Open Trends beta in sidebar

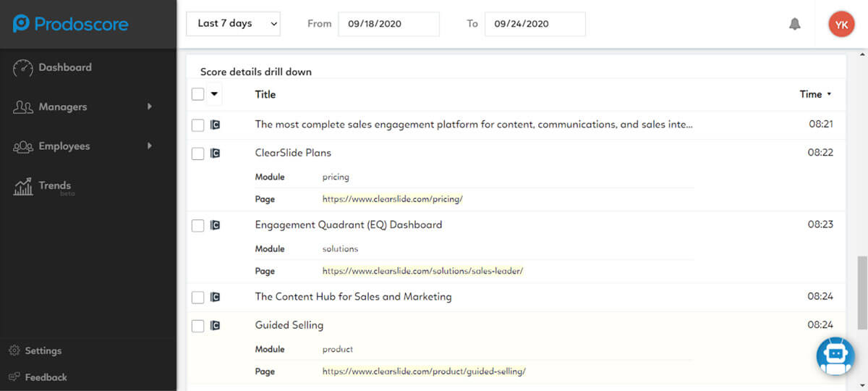pyautogui.click(x=55, y=187)
